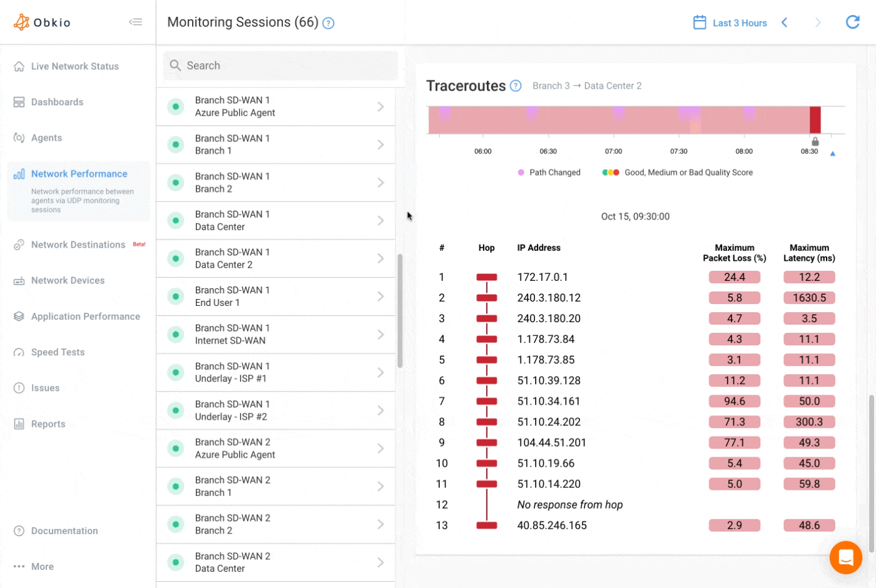Toggle the Path Changed legend entry
Image resolution: width=876 pixels, height=588 pixels.
549,172
